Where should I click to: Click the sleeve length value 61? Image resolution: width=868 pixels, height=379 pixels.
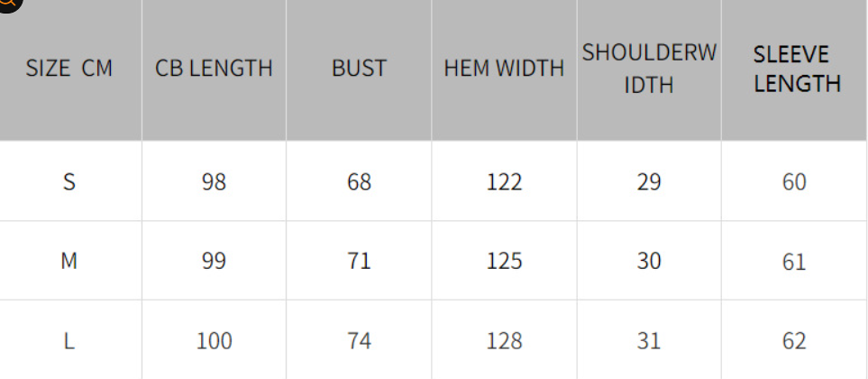coord(794,262)
